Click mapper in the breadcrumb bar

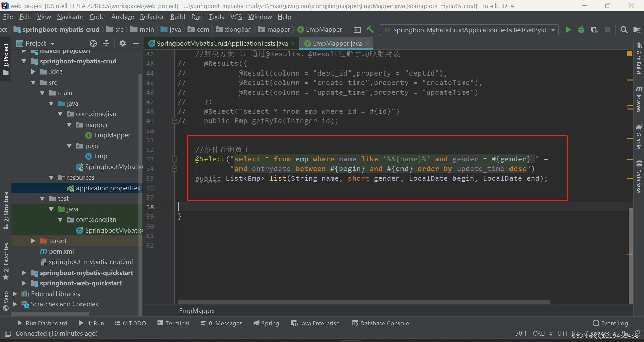point(274,30)
